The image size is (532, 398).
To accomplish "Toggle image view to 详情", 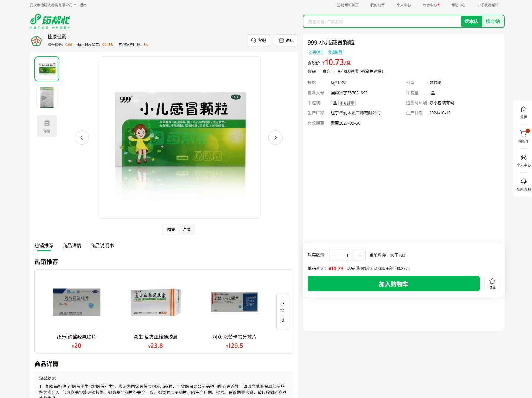I will coord(186,229).
